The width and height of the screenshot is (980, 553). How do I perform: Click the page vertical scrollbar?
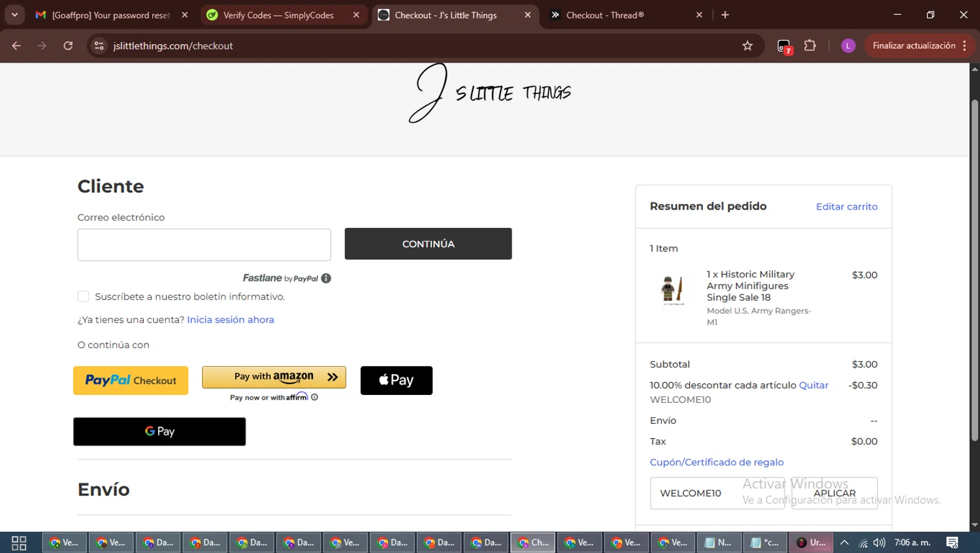[x=975, y=271]
